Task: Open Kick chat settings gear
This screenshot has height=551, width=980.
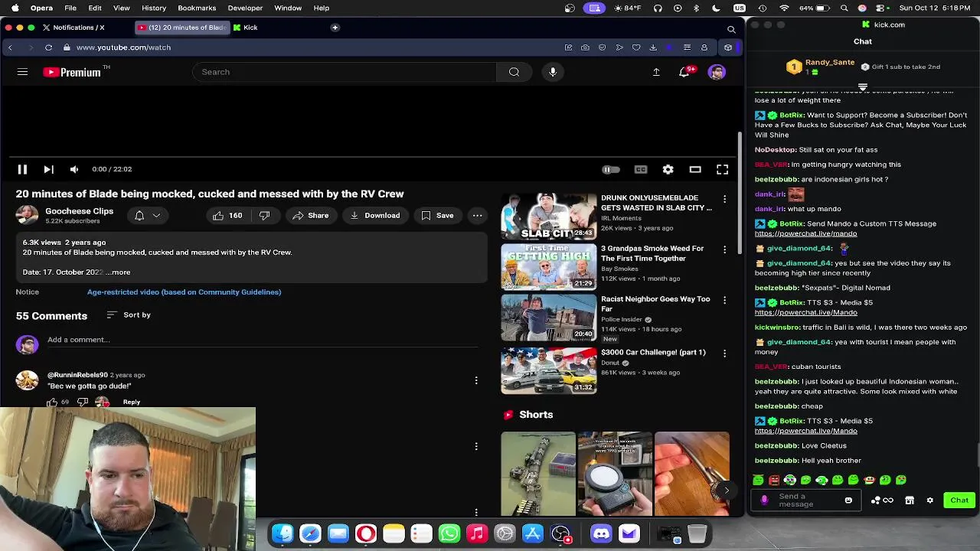Action: coord(930,500)
